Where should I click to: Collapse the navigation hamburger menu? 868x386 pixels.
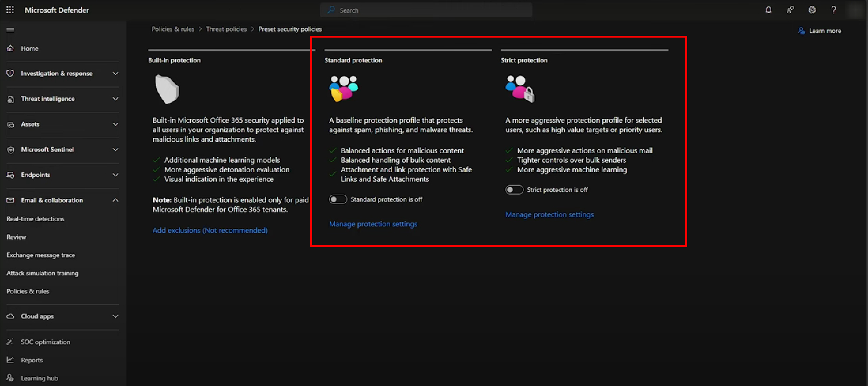click(x=10, y=30)
